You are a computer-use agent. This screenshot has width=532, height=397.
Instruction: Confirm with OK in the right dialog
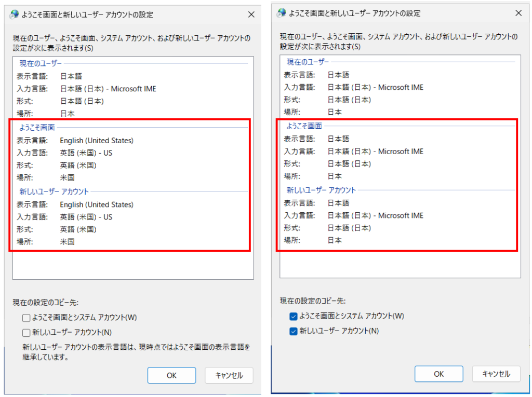click(438, 374)
